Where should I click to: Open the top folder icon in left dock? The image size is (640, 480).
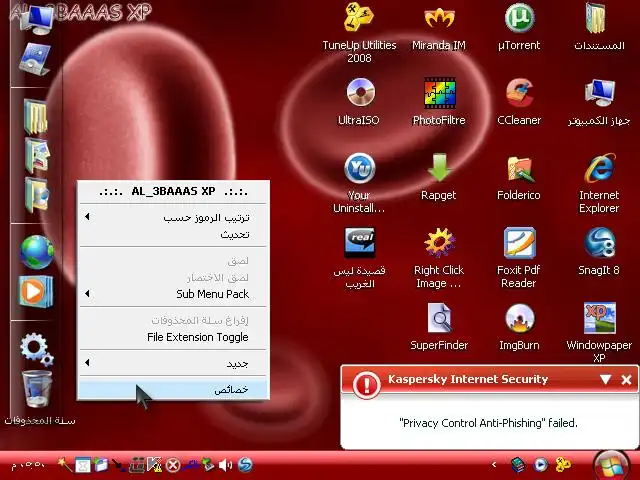pos(35,116)
